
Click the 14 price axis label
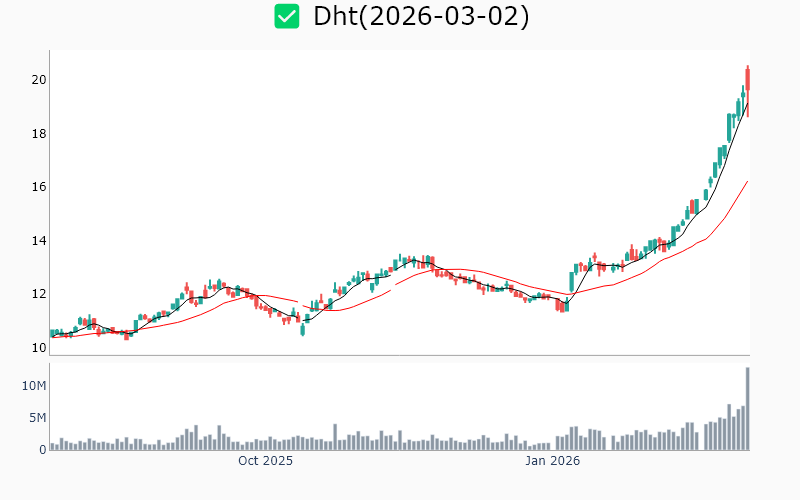point(38,241)
